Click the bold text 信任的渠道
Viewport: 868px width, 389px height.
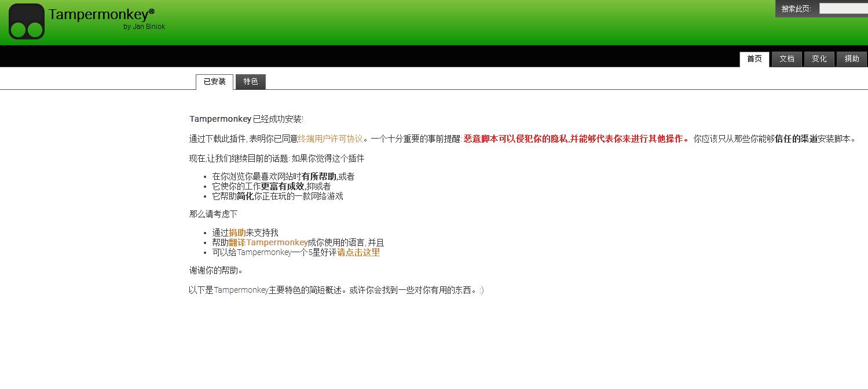796,139
